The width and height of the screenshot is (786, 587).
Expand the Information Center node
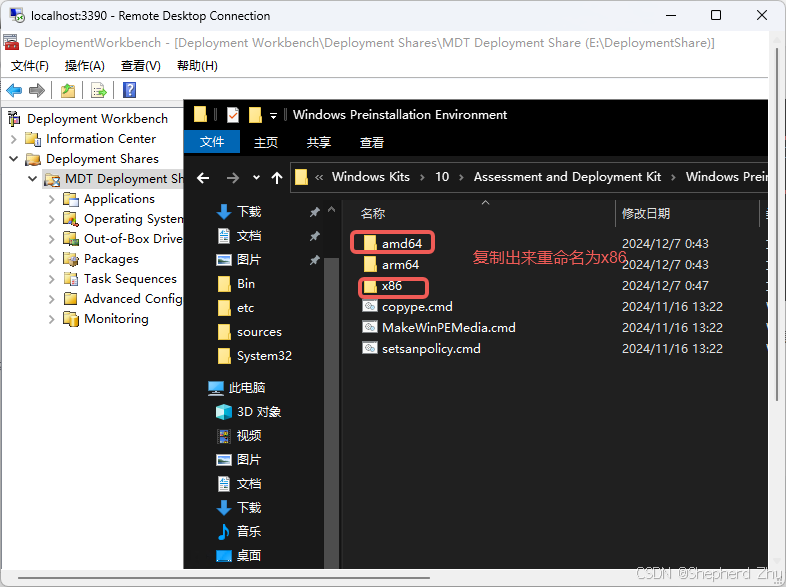pyautogui.click(x=14, y=139)
